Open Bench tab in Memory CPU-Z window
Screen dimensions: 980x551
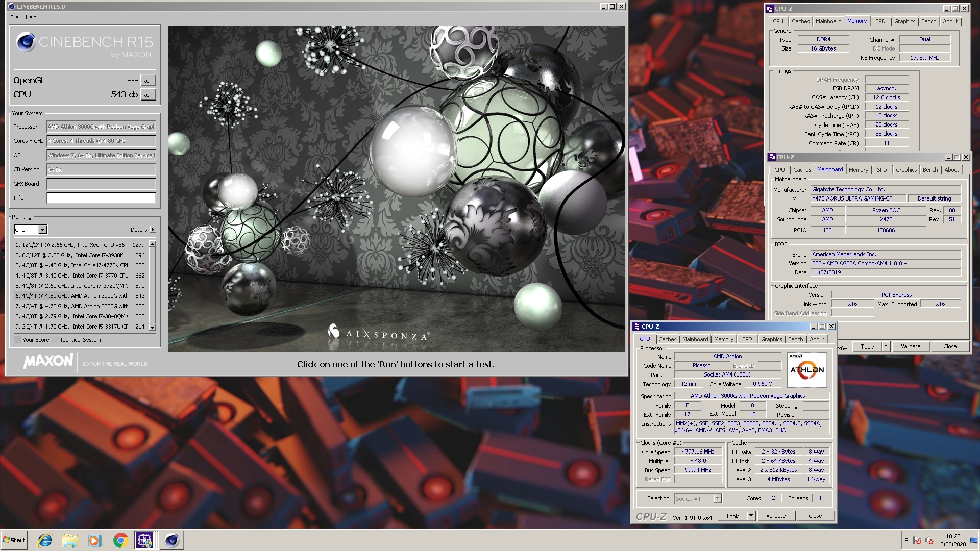click(x=928, y=21)
